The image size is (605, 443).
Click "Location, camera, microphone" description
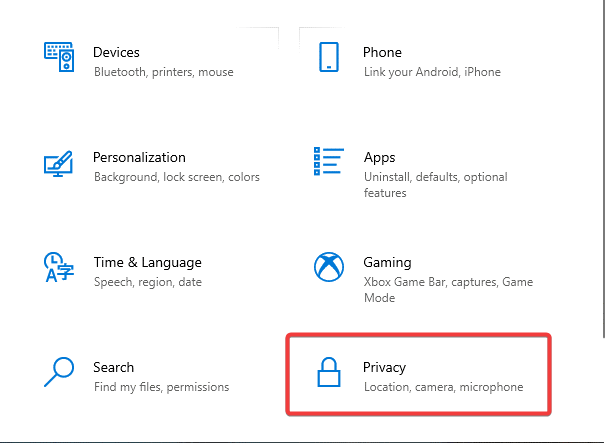(443, 387)
